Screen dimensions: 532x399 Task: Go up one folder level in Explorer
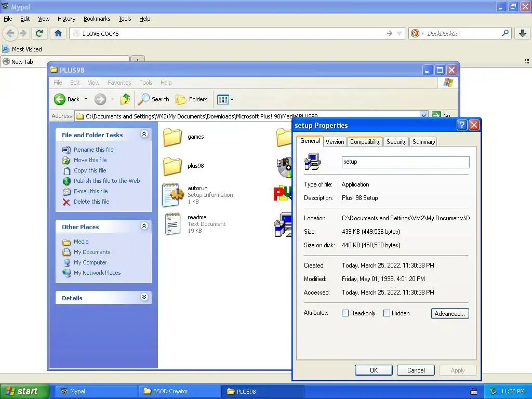pos(125,99)
